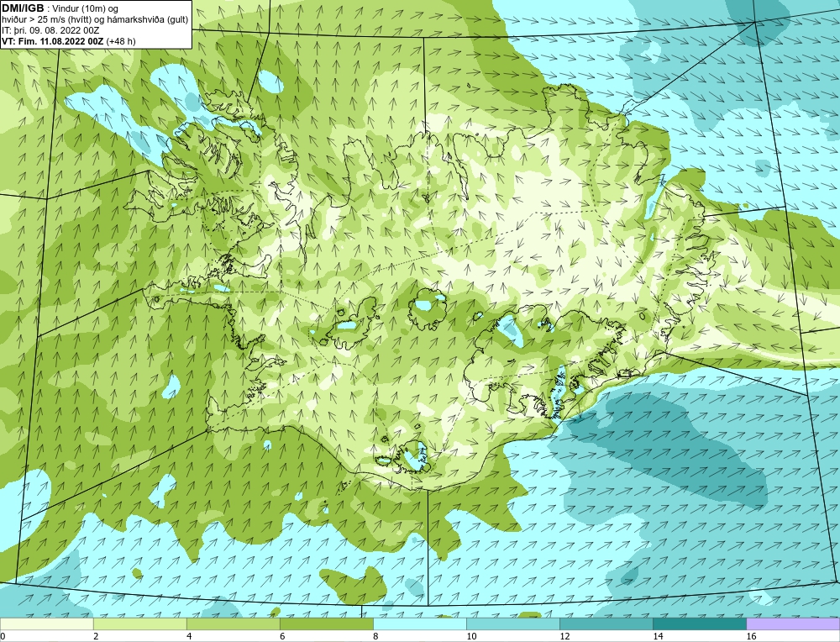Click the 'VT: Fim. 11.08.2022 00Z' line
This screenshot has width=840, height=642.
[x=53, y=41]
